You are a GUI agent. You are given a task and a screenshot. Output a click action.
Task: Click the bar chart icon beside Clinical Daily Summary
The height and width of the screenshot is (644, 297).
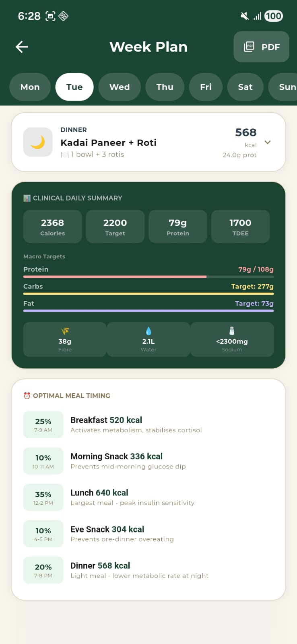point(27,198)
